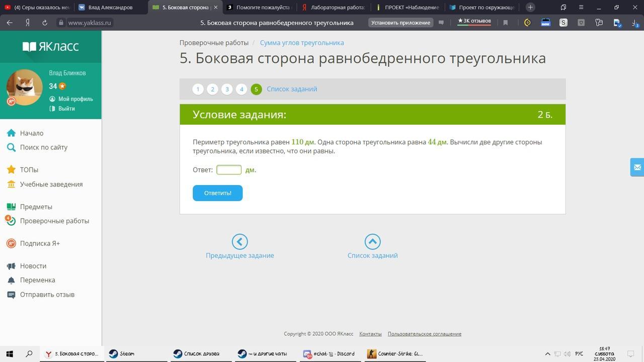This screenshot has width=644, height=362.
Task: Switch to the YouTube tab
Action: pyautogui.click(x=37, y=8)
